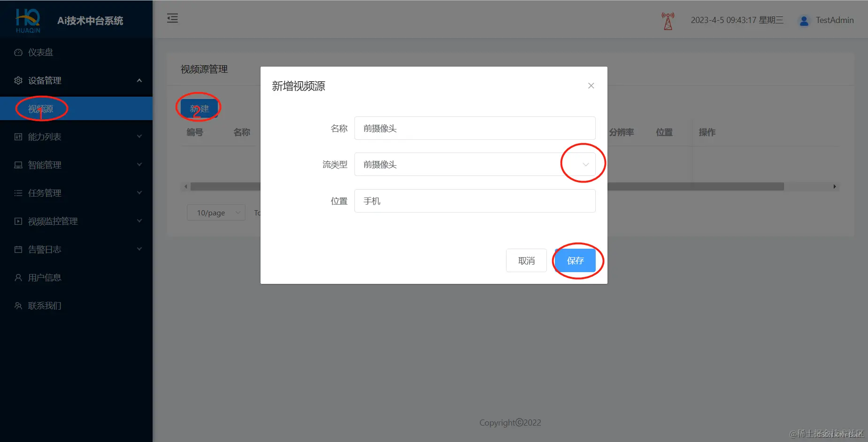Screen dimensions: 868x442
Task: Click the 新增视频源 dialog title
Action: point(299,86)
